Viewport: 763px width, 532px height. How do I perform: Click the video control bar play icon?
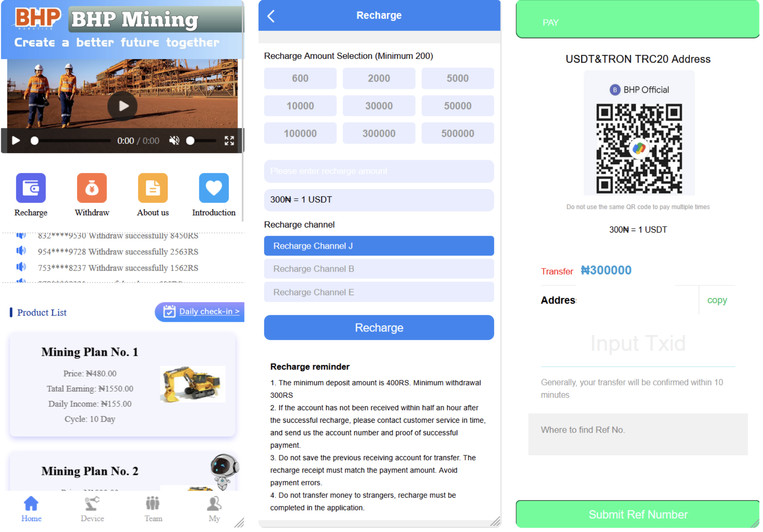point(16,140)
